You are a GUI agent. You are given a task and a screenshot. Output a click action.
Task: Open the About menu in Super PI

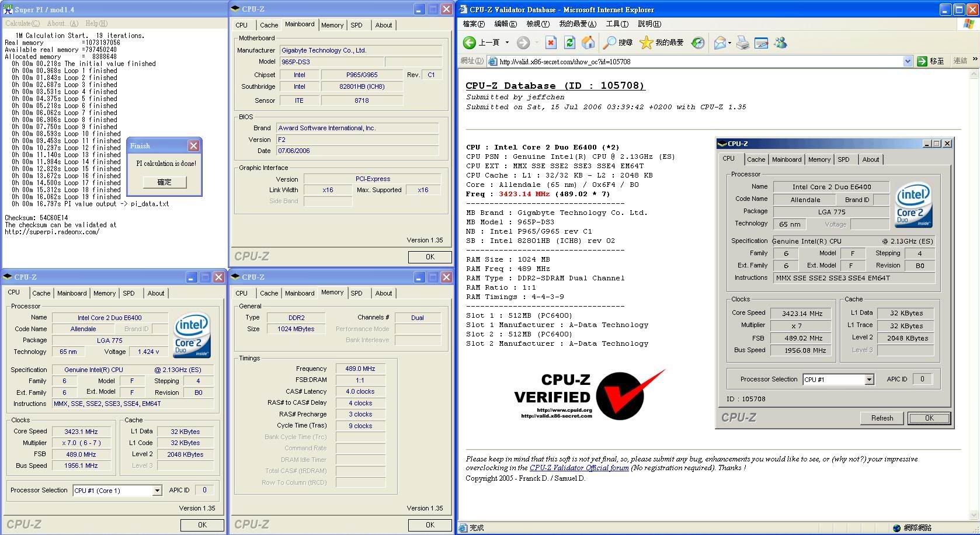(62, 23)
